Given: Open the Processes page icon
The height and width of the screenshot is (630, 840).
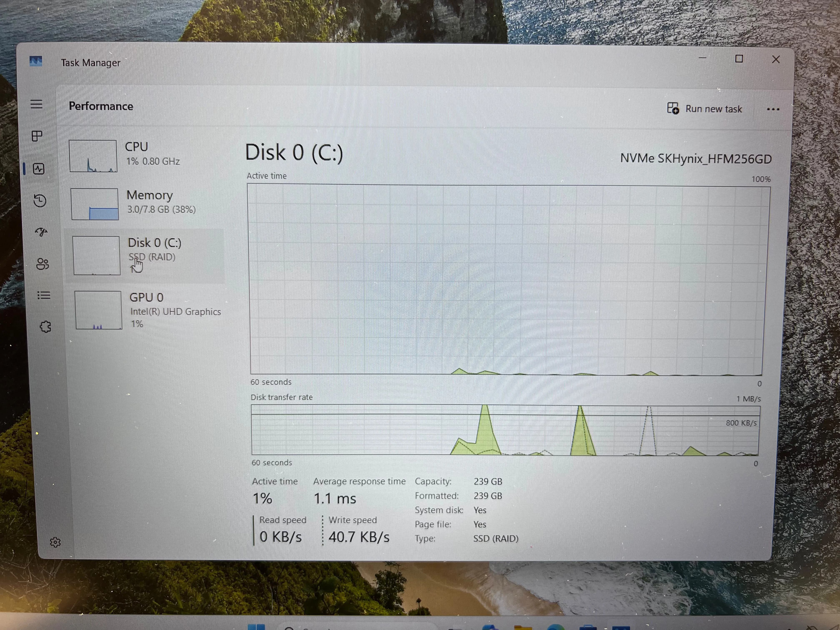Looking at the screenshot, I should click(x=37, y=136).
